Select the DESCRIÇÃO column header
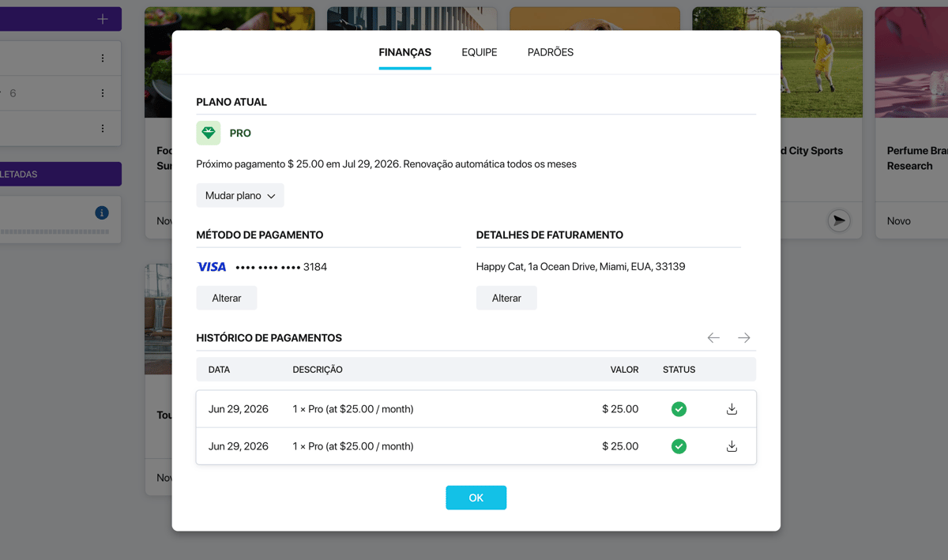948x560 pixels. coord(318,370)
